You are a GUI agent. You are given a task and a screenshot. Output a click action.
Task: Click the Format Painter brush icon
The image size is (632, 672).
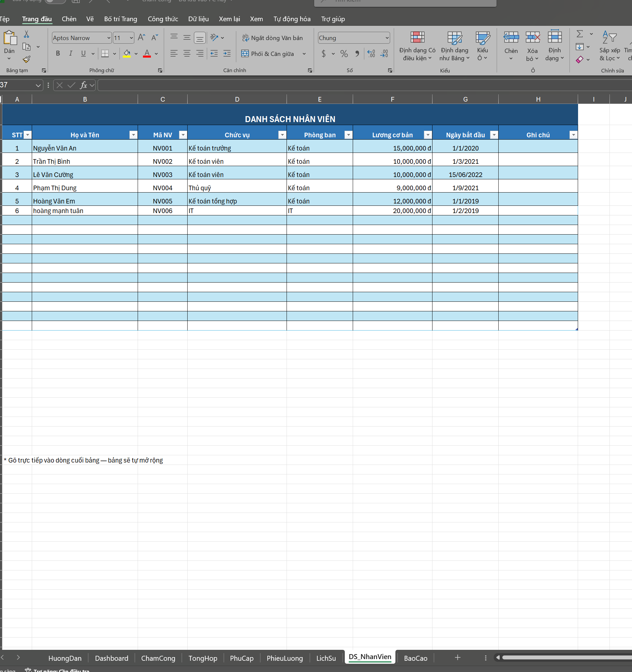coord(26,60)
